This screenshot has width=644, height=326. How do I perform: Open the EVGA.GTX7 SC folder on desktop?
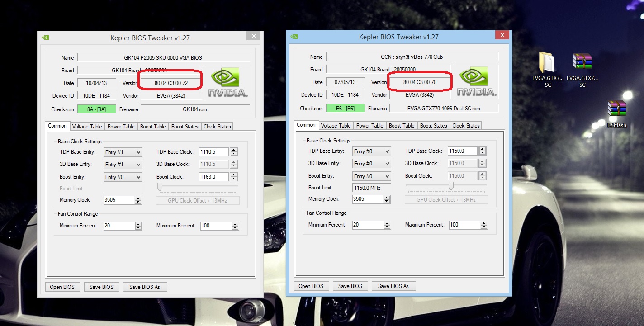tap(548, 69)
